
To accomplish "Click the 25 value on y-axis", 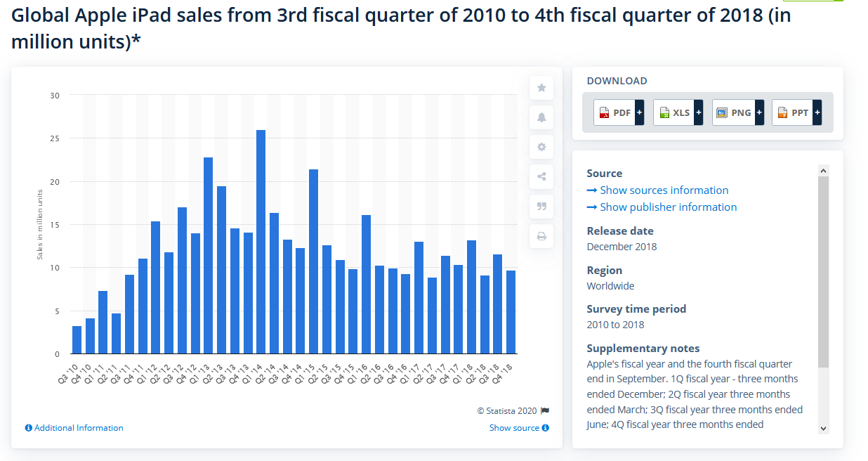I will 55,138.
